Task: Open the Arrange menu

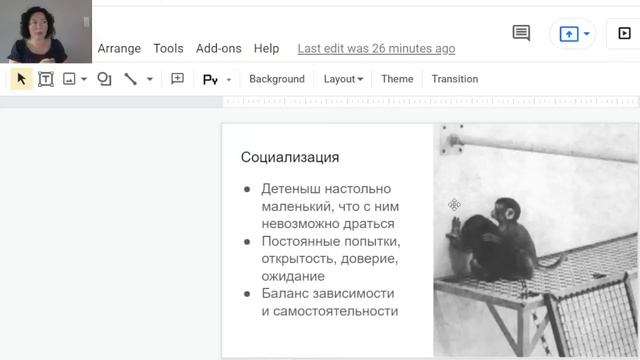Action: coord(119,49)
